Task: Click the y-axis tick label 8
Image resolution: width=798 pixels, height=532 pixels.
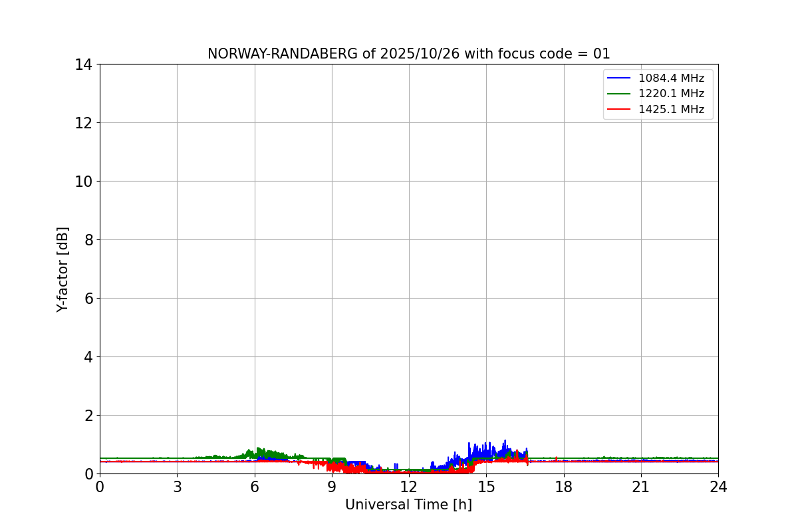Action: tap(88, 240)
